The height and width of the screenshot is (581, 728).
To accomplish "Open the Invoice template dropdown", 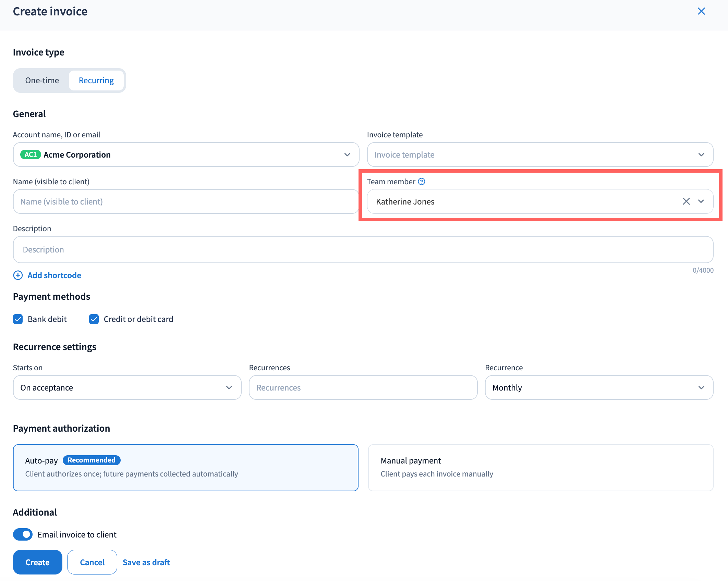I will coord(540,154).
